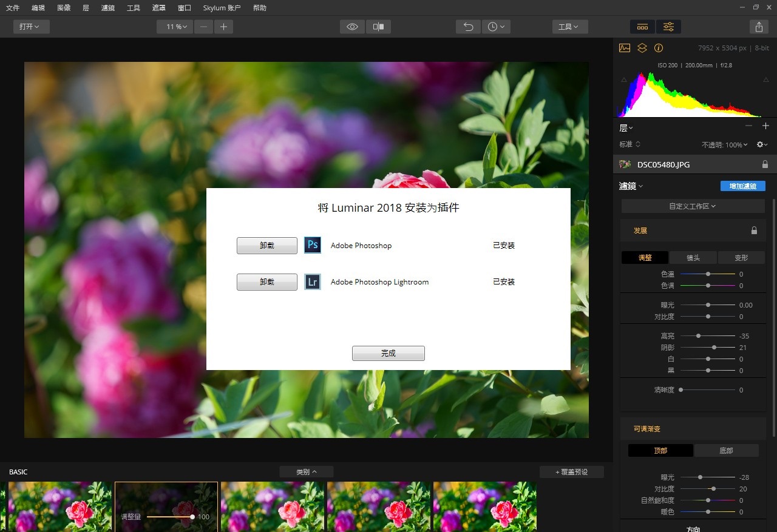777x532 pixels.
Task: Click the zoom in plus button
Action: pos(223,27)
